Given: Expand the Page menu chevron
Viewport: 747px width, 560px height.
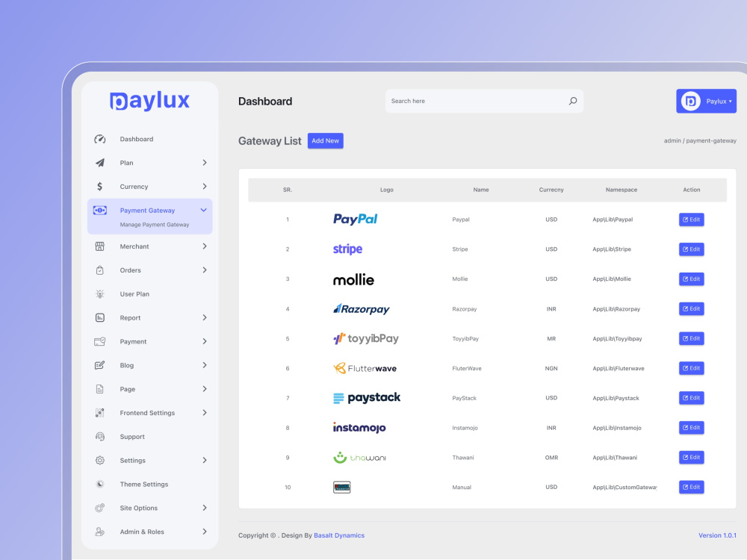Looking at the screenshot, I should (205, 389).
